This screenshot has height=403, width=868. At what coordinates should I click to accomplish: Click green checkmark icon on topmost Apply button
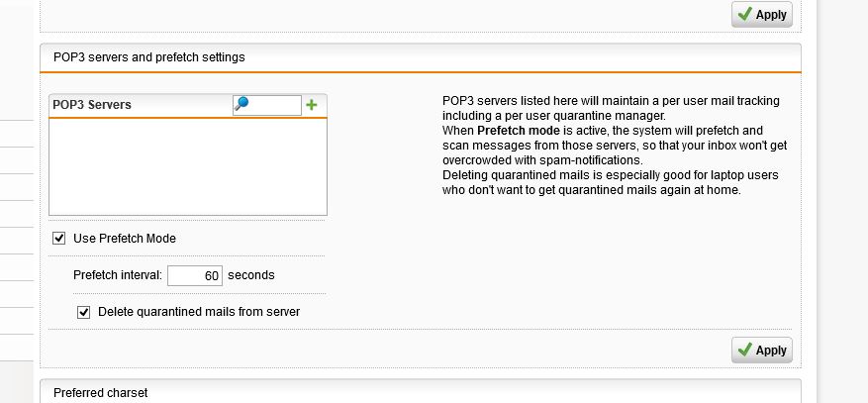tap(745, 15)
